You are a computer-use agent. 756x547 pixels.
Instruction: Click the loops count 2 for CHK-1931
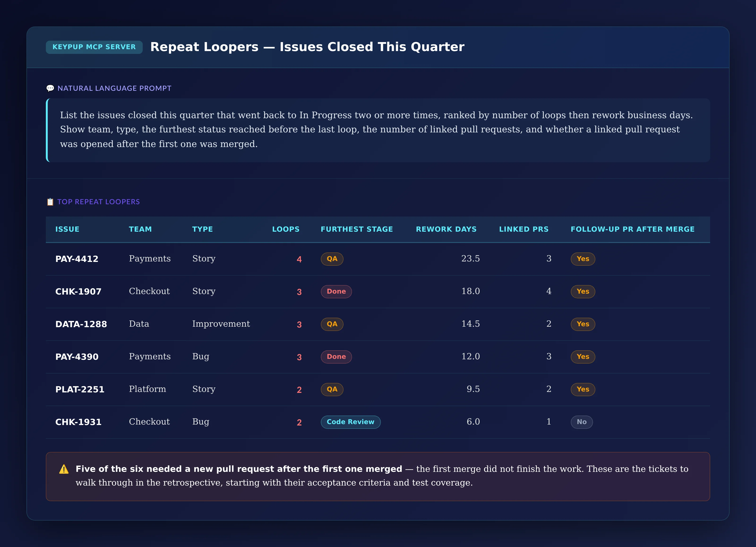[299, 423]
